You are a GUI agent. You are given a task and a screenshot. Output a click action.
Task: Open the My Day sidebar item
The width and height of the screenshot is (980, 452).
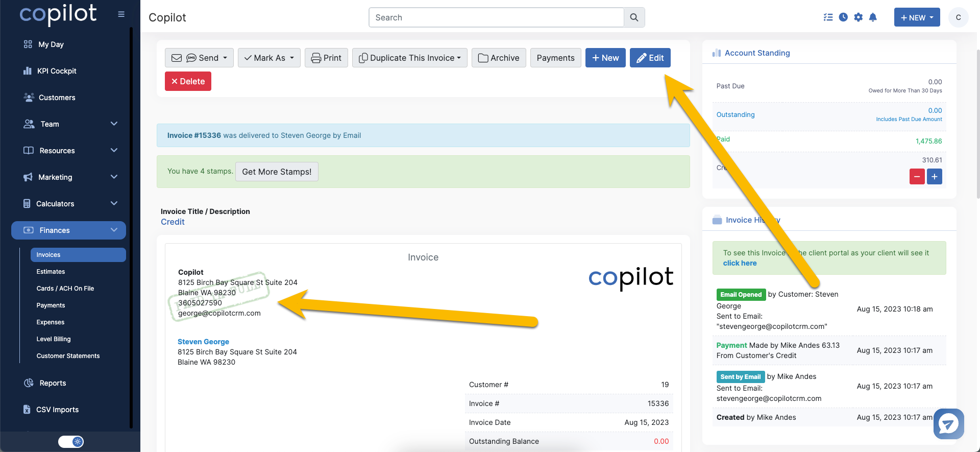coord(51,44)
